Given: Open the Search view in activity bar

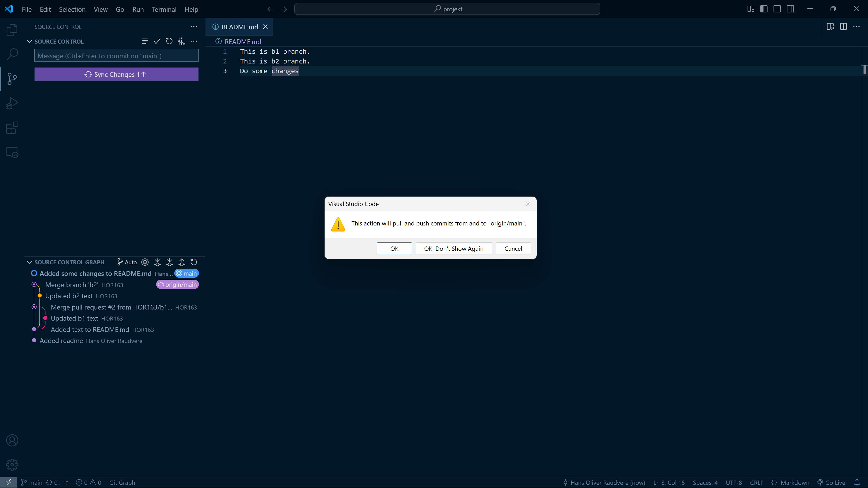Looking at the screenshot, I should click(x=12, y=54).
